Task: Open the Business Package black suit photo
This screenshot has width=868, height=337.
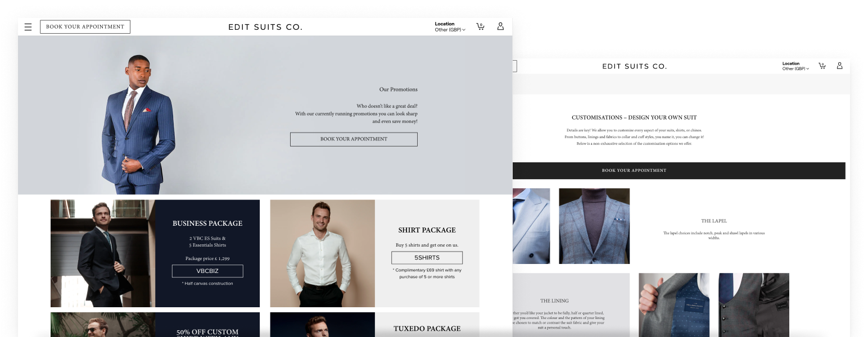Action: click(103, 253)
